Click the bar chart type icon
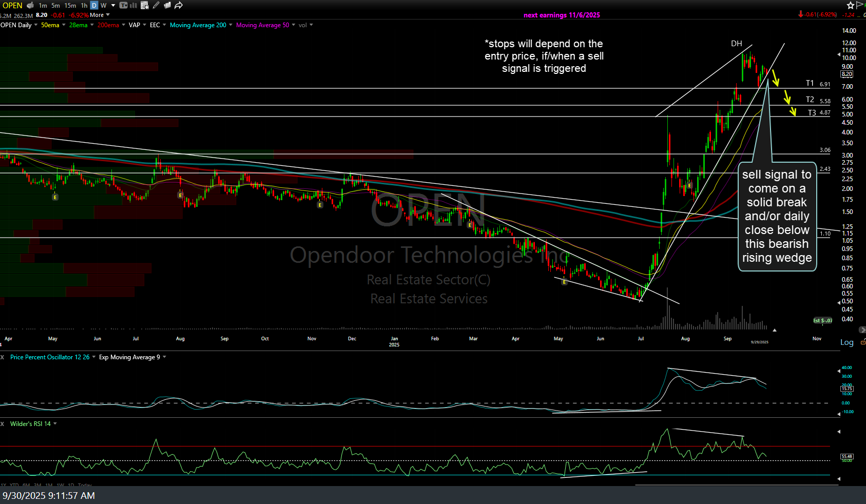866x504 pixels. 133,5
